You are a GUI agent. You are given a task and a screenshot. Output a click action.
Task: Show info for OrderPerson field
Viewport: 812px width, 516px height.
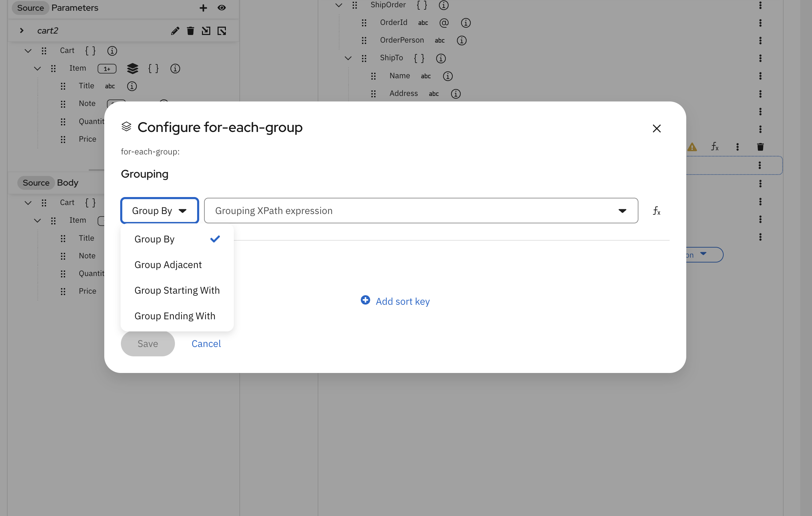[x=461, y=41]
